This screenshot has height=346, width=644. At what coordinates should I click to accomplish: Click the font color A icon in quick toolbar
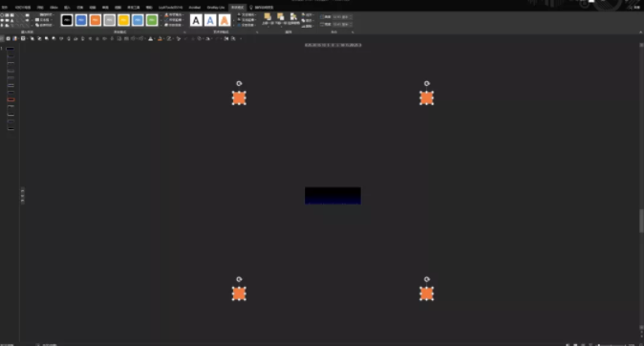(150, 38)
